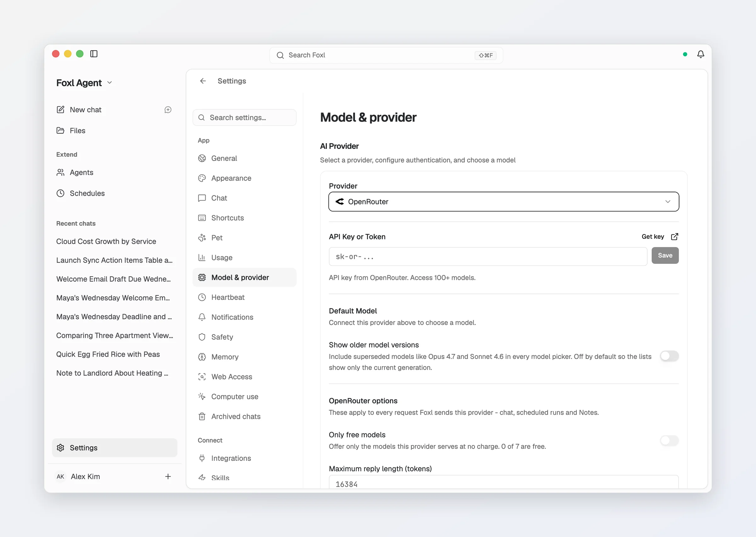Click the Archived chats trash icon
This screenshot has height=537, width=756.
pos(202,416)
